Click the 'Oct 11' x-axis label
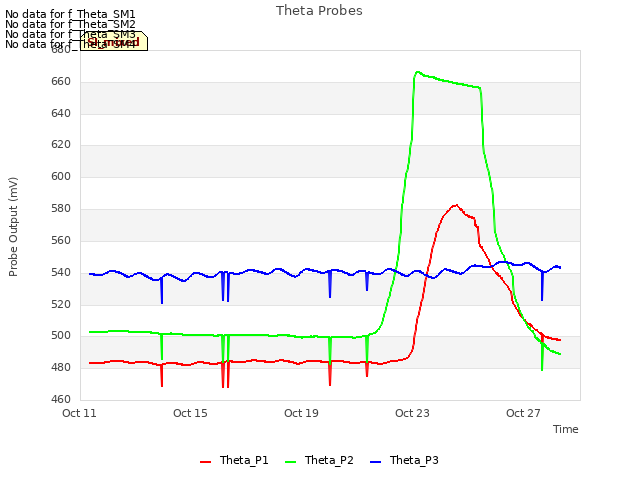The width and height of the screenshot is (640, 480). pyautogui.click(x=79, y=413)
